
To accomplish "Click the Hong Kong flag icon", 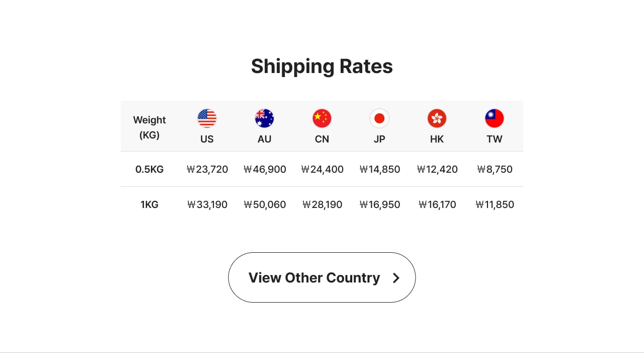I will (437, 118).
